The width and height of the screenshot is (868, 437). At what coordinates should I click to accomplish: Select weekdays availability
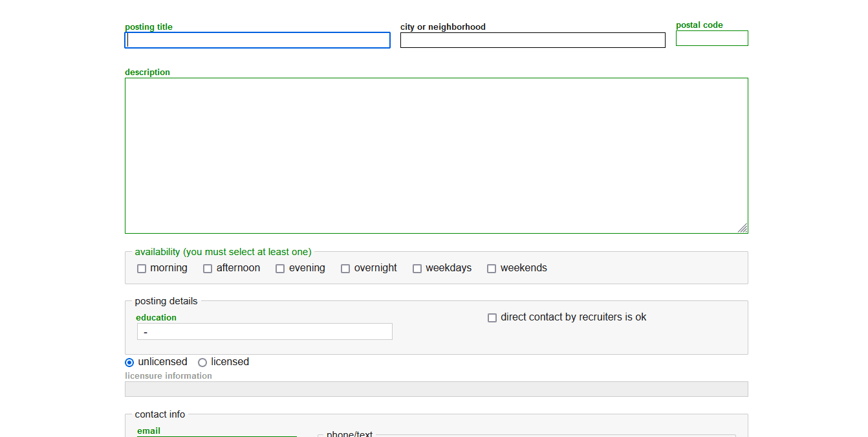point(417,269)
